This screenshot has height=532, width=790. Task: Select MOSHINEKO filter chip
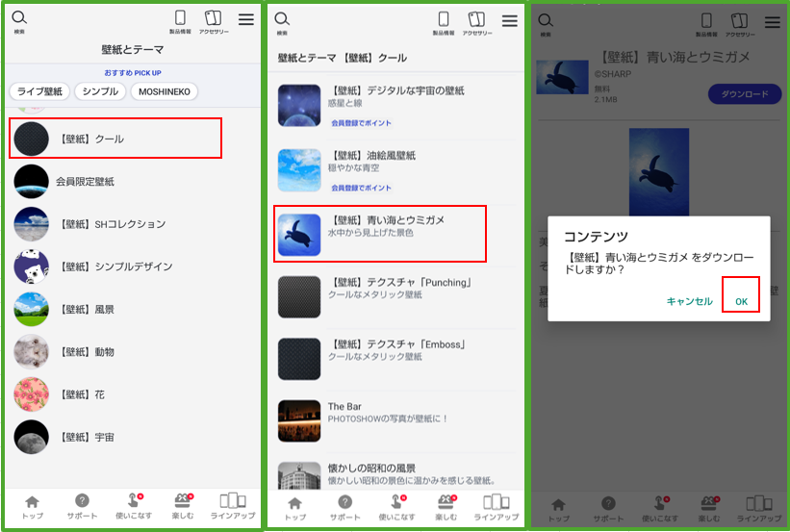pos(165,91)
